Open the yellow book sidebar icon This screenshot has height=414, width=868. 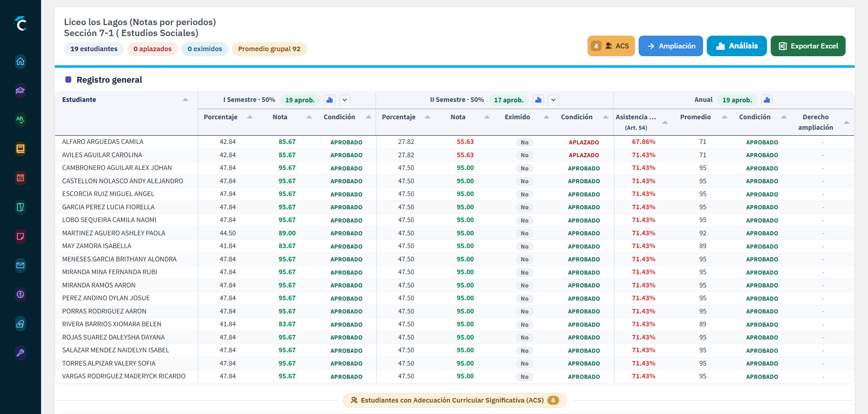20,149
